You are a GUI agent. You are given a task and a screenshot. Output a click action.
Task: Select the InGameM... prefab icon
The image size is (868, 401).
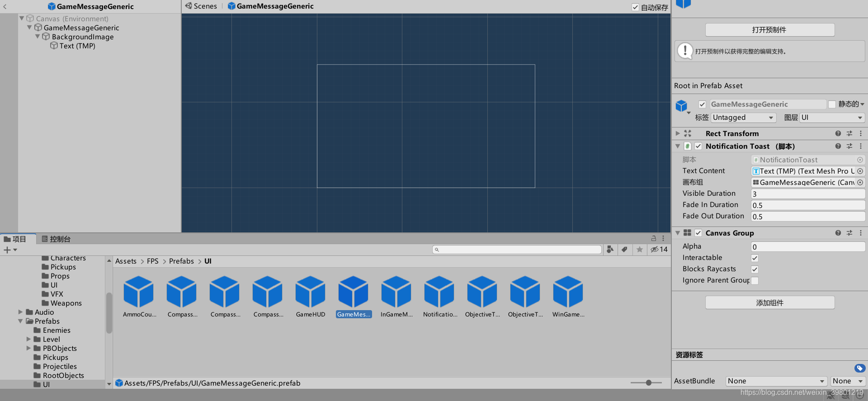click(x=396, y=292)
